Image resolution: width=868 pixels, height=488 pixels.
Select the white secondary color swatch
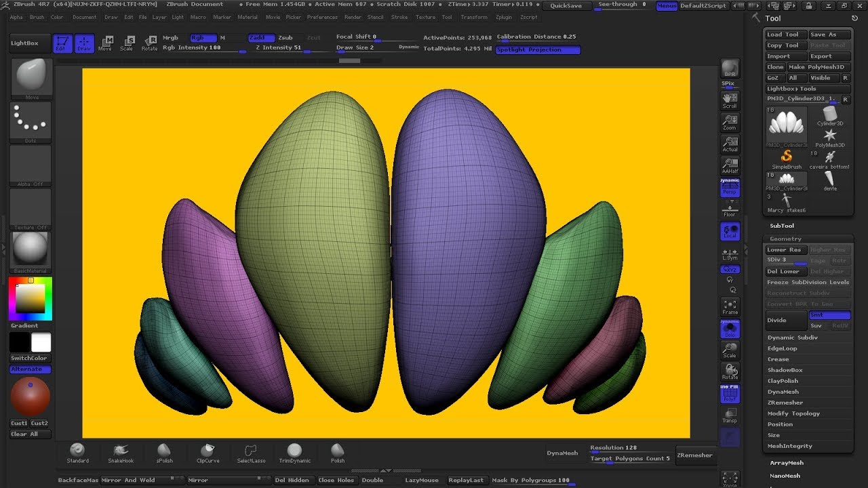click(41, 342)
